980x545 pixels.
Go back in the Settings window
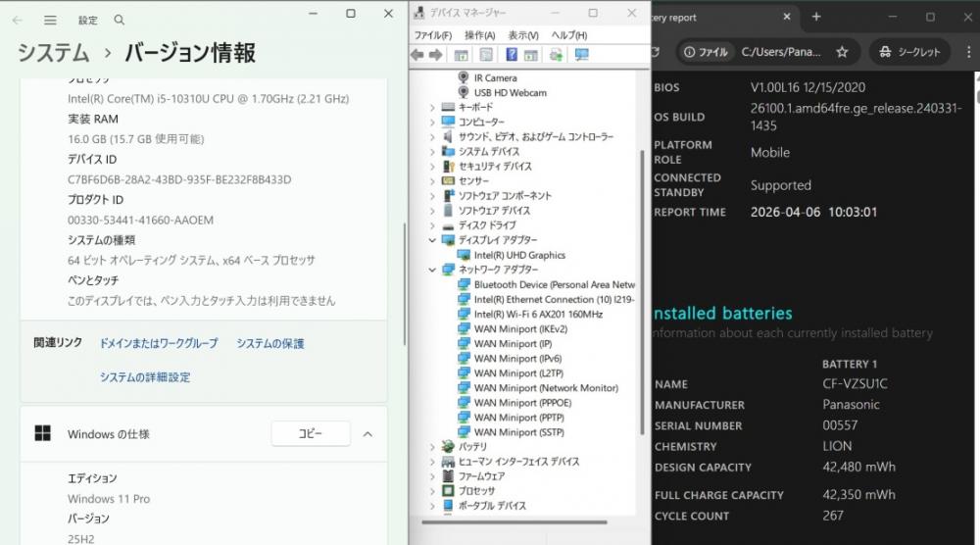point(18,20)
